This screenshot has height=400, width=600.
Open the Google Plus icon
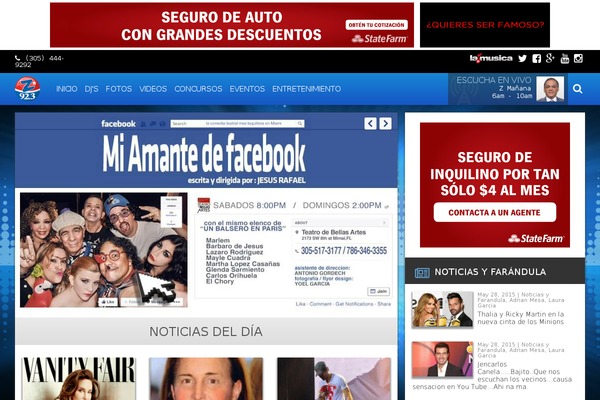pos(550,58)
